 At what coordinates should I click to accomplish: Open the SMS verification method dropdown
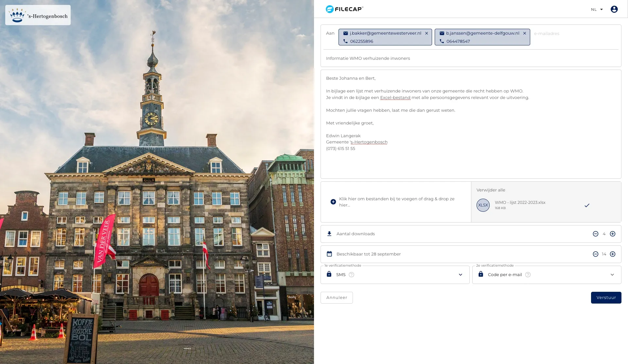click(x=461, y=274)
